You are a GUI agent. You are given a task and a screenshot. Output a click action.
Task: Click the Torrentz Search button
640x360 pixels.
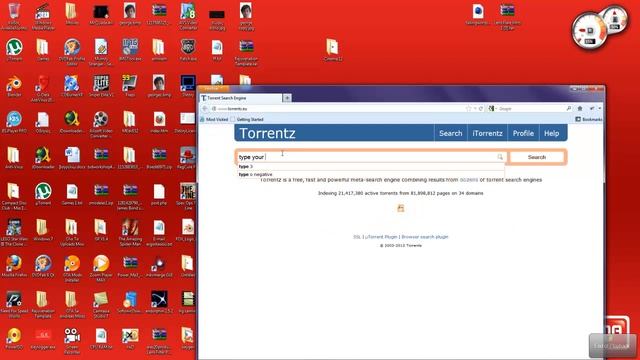pos(537,157)
